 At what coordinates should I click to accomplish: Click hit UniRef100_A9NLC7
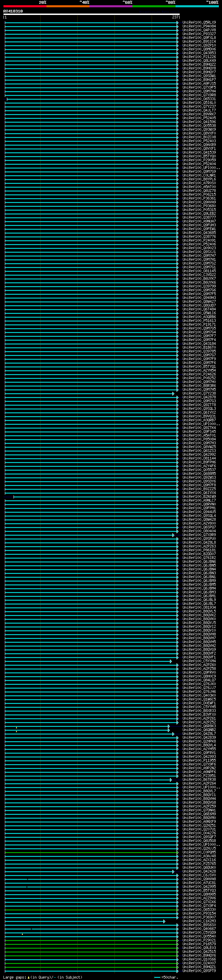point(199,500)
